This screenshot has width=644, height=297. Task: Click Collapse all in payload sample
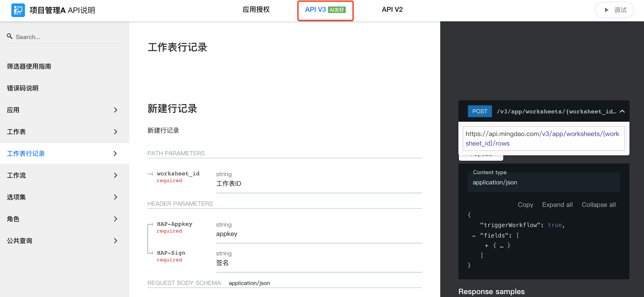(598, 205)
